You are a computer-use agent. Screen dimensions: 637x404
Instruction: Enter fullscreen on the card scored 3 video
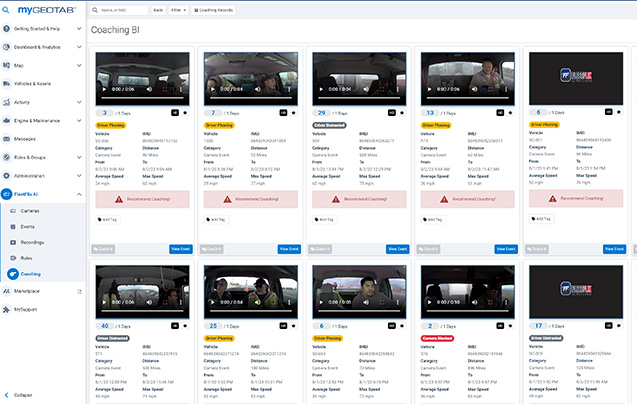pyautogui.click(x=165, y=89)
